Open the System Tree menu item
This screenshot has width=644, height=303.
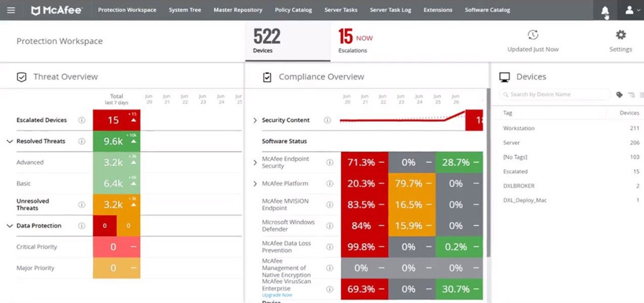(x=184, y=10)
